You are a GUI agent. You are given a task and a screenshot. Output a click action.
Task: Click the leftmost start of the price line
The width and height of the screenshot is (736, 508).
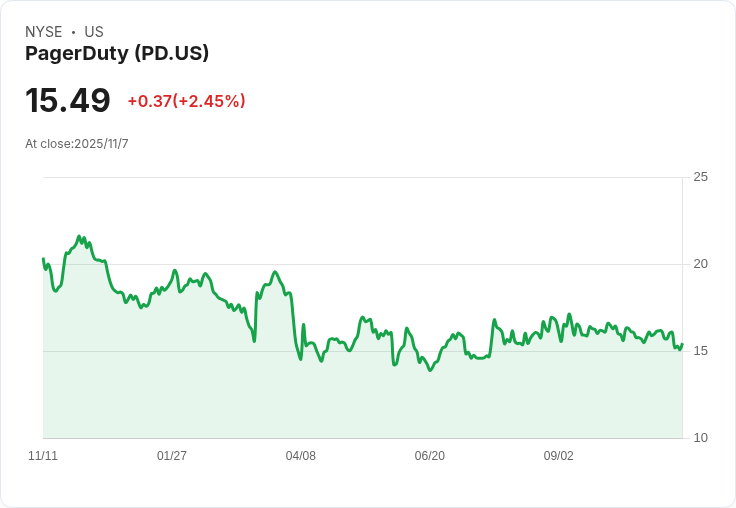click(43, 259)
